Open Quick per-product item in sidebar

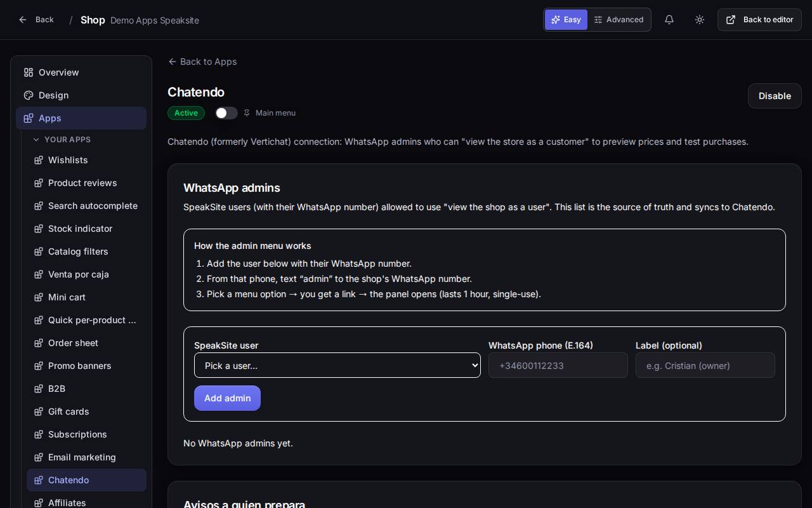(x=86, y=320)
